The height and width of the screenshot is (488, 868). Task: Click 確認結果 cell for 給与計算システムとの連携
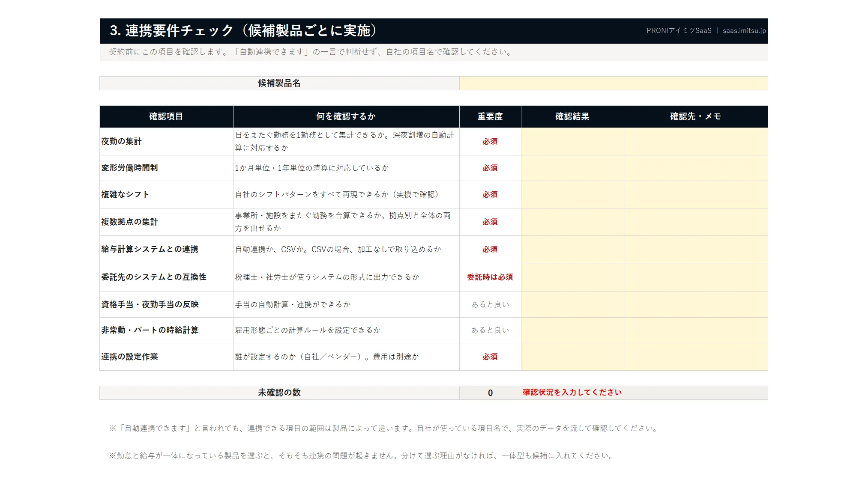[572, 249]
